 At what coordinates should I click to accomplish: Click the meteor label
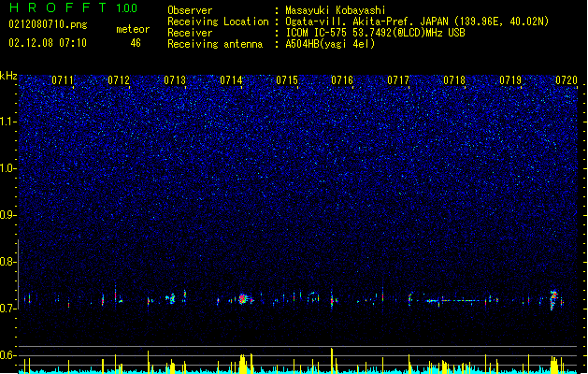(x=133, y=29)
